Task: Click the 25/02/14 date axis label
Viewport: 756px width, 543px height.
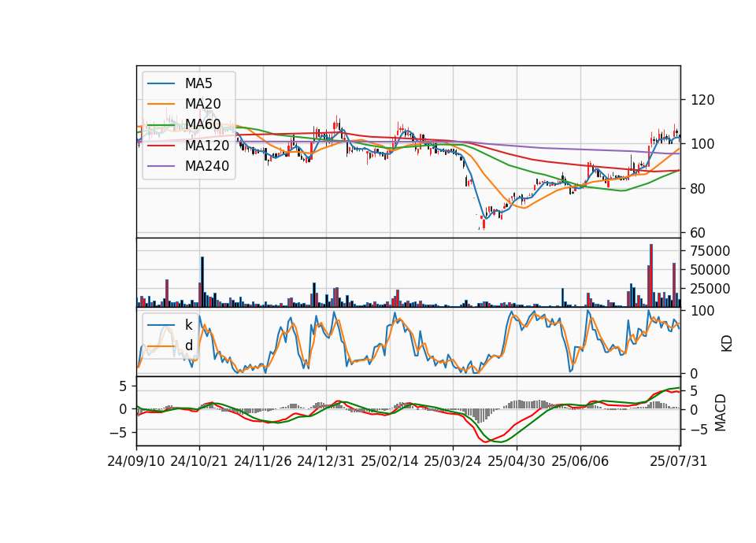Action: tap(390, 461)
